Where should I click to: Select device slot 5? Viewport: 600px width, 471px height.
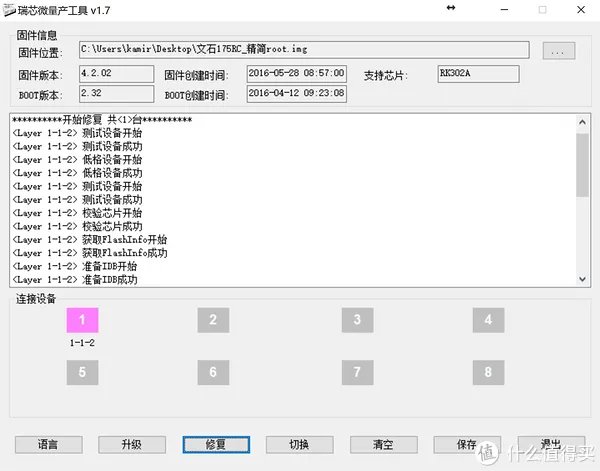[x=82, y=372]
